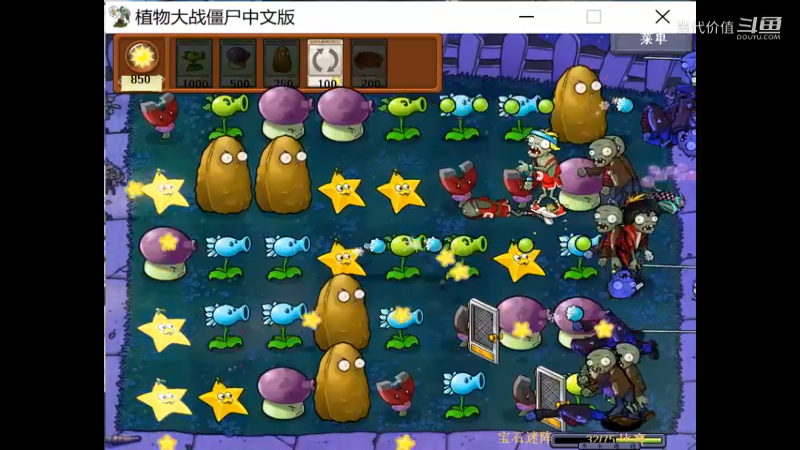Close the game window
Image resolution: width=800 pixels, height=450 pixels.
click(662, 17)
